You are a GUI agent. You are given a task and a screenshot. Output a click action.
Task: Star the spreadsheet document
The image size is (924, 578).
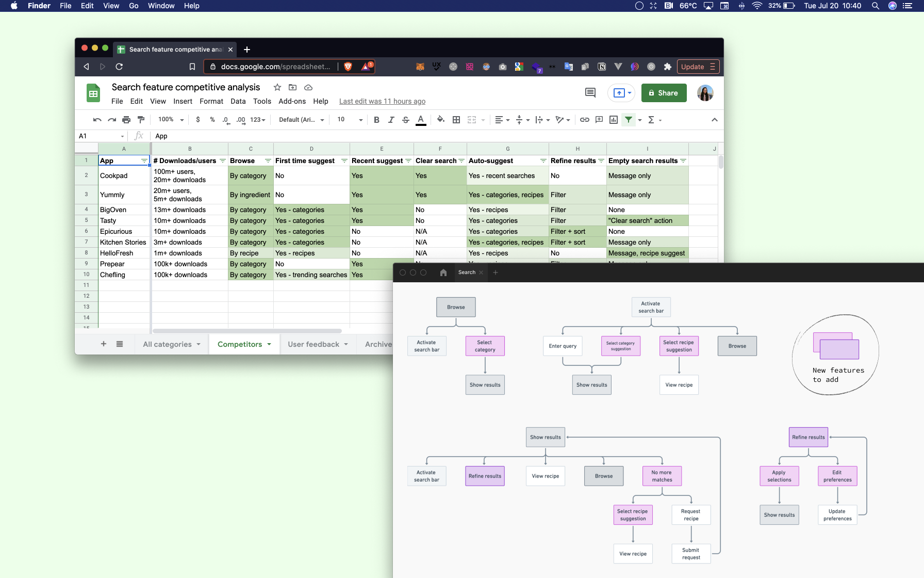277,87
